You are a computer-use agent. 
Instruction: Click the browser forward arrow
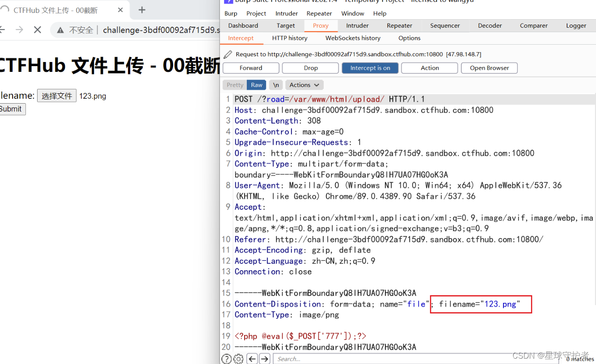19,30
